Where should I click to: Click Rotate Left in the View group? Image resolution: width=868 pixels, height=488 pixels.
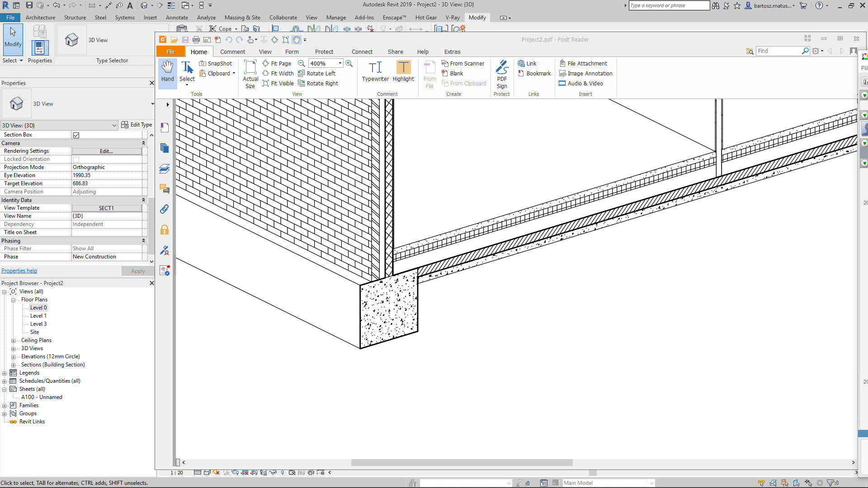coord(317,74)
